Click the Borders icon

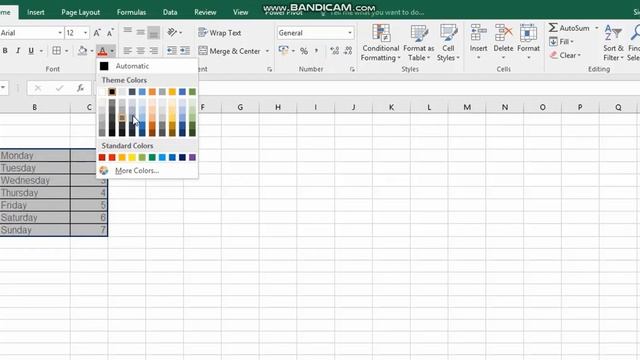point(57,51)
